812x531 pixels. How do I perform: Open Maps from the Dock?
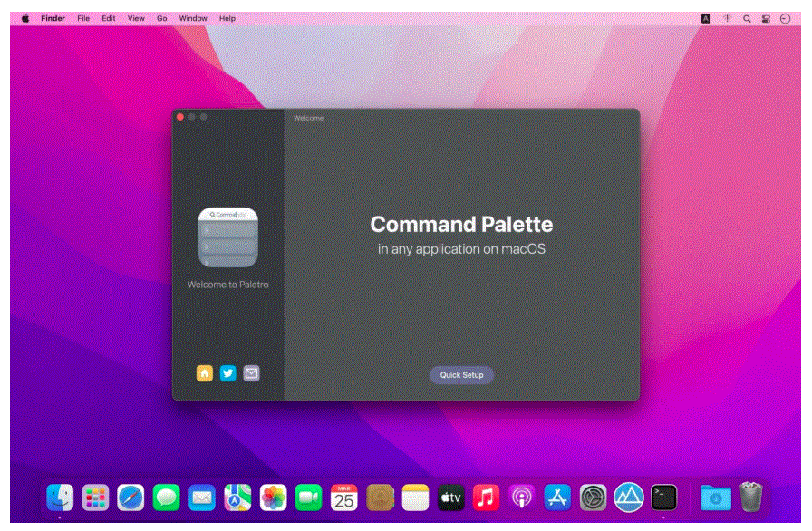(x=237, y=497)
